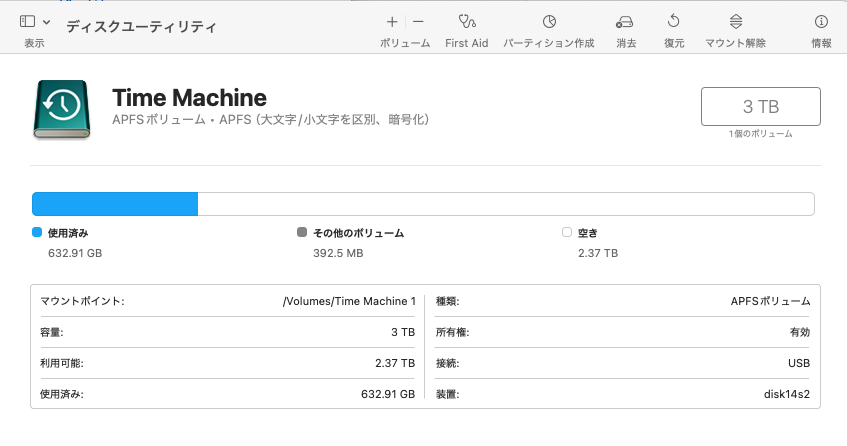
Task: Click the blue used space bar
Action: 115,204
